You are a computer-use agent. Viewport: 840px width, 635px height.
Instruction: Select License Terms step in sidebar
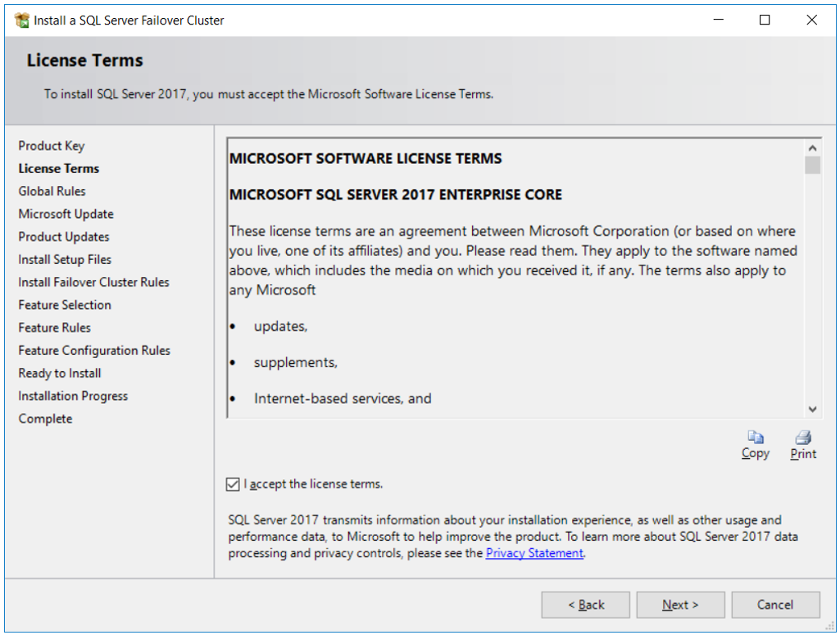[59, 169]
